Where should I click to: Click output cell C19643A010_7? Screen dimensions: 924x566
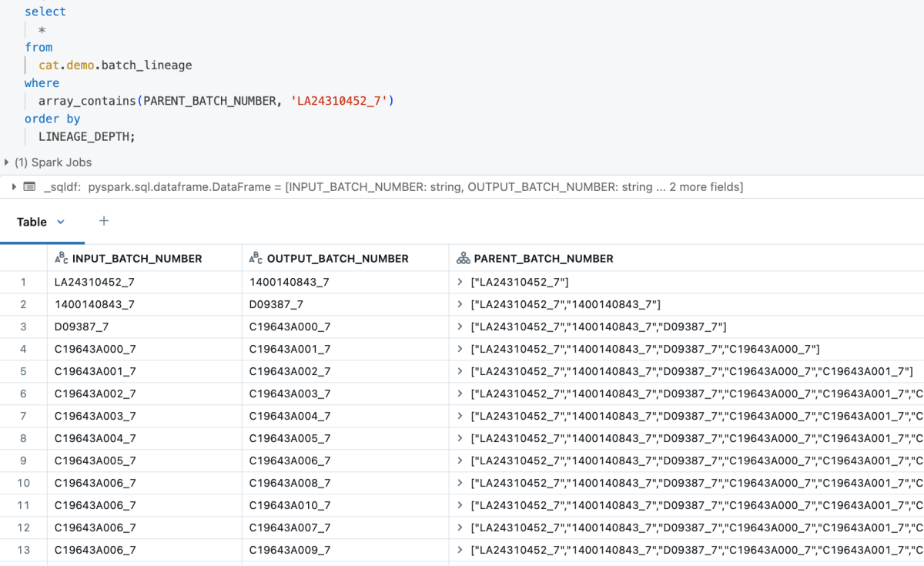(290, 506)
